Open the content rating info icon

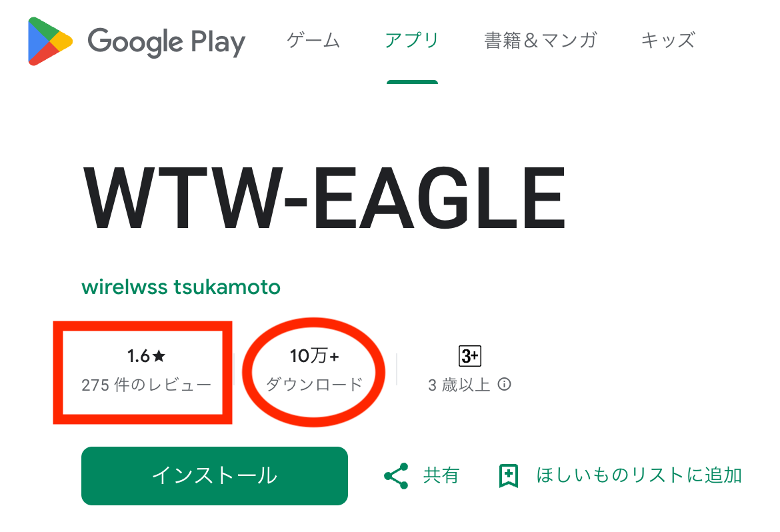(x=505, y=384)
